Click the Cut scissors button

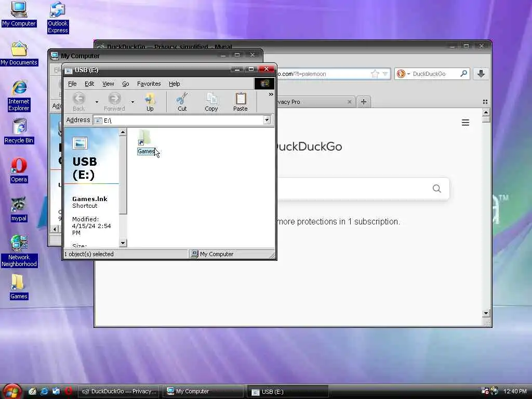182,102
